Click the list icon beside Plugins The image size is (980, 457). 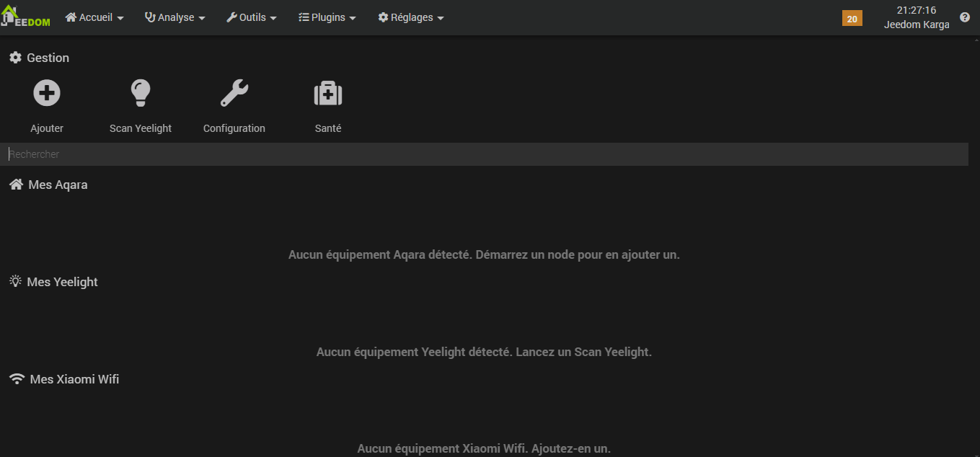coord(304,17)
